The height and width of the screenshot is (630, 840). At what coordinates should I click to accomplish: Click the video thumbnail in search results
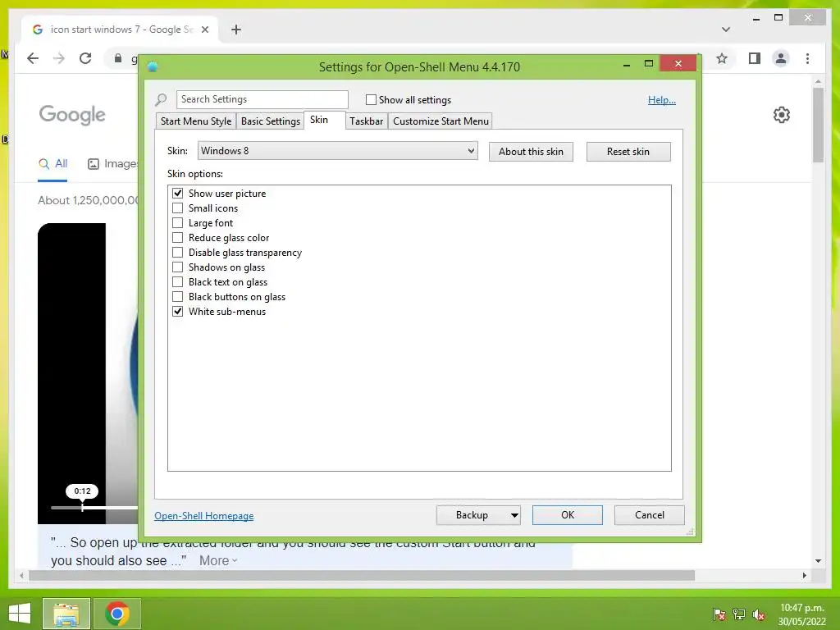[88, 373]
